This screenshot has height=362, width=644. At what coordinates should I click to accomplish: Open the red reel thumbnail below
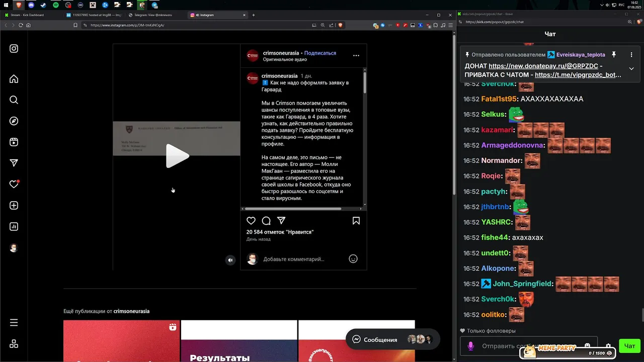(x=121, y=341)
